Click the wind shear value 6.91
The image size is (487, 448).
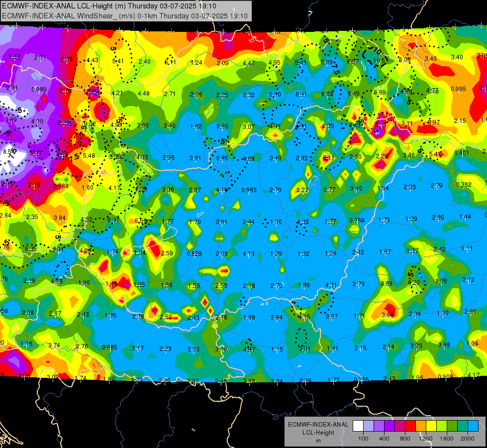[301, 94]
